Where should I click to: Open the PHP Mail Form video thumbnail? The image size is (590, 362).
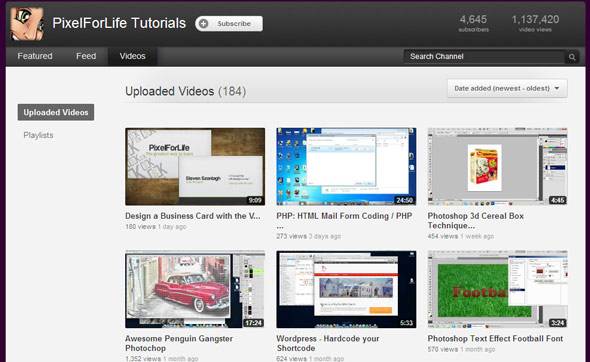(x=346, y=166)
